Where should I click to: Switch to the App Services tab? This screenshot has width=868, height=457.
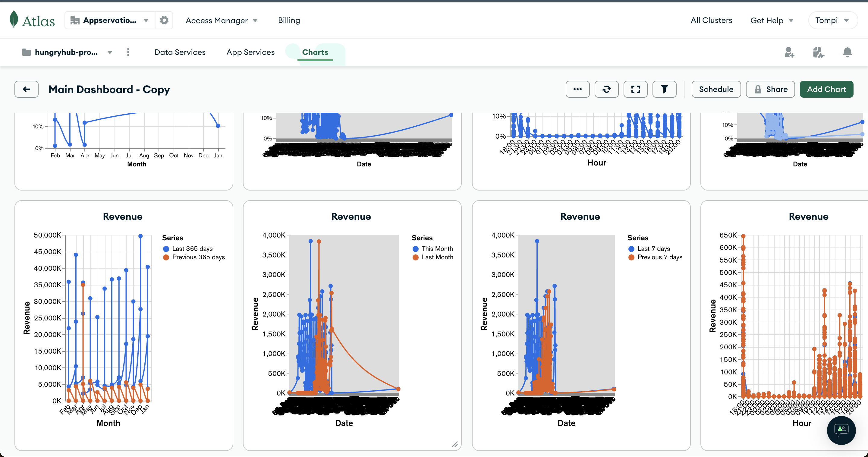point(250,52)
